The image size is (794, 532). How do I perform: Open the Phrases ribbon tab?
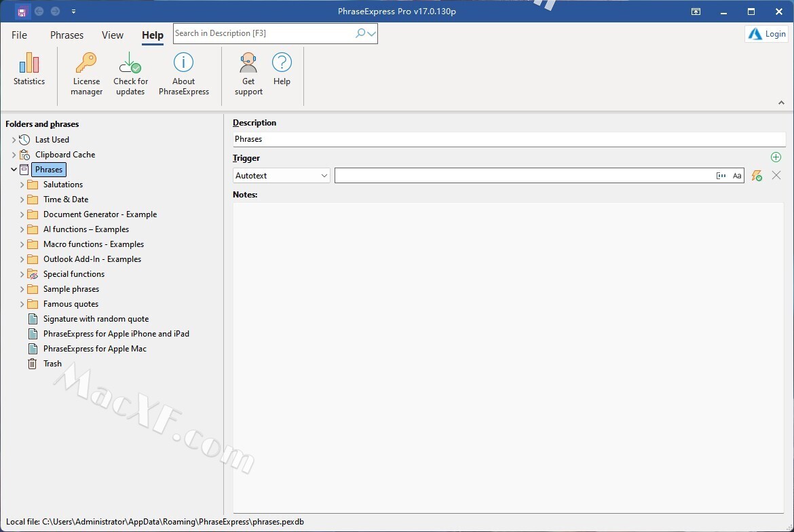[67, 35]
